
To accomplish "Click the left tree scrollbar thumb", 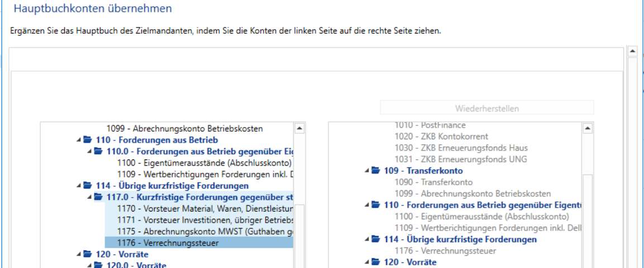I will point(299,236).
